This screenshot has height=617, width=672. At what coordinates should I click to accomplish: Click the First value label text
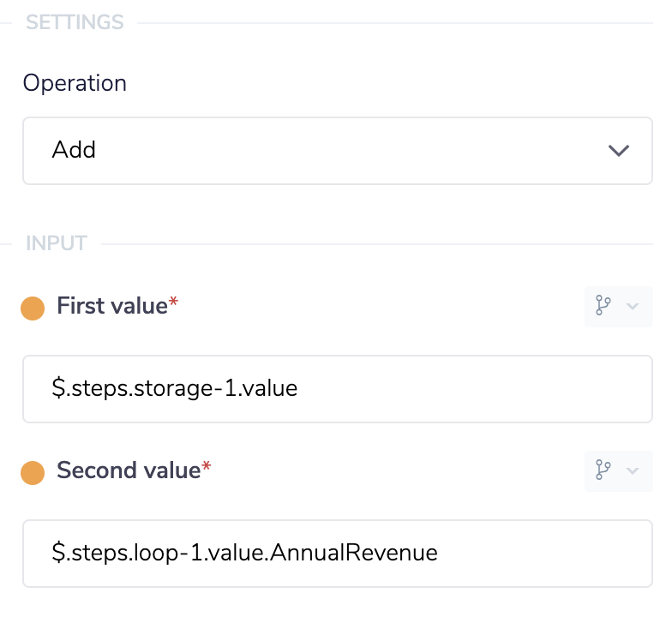111,306
